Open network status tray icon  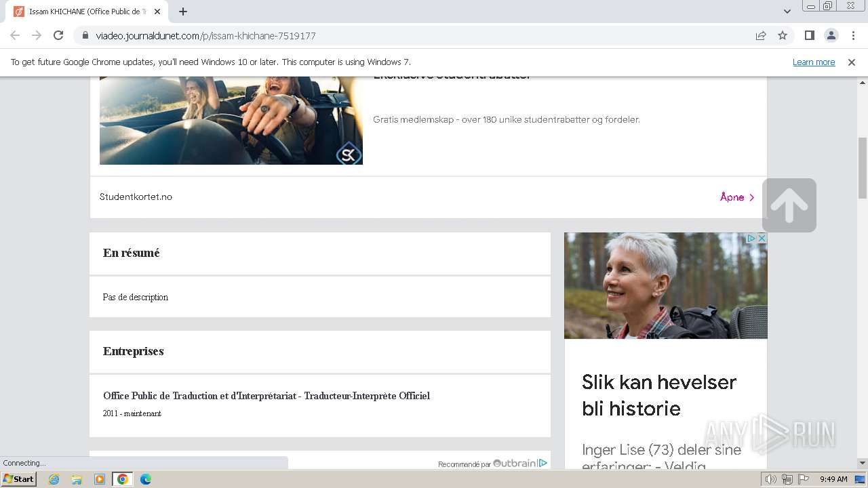pos(787,479)
